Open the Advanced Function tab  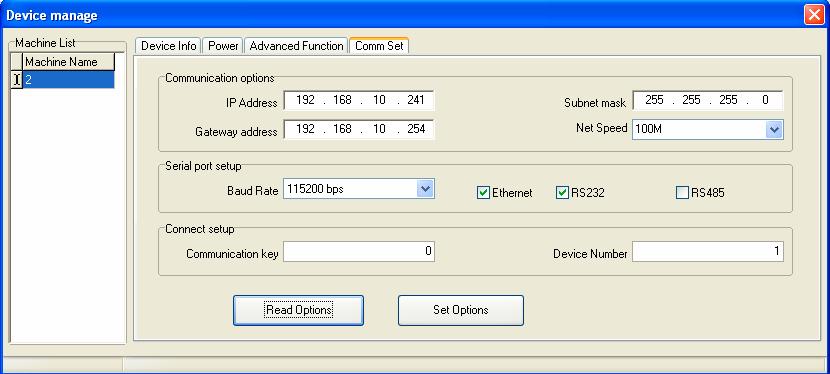(x=296, y=46)
